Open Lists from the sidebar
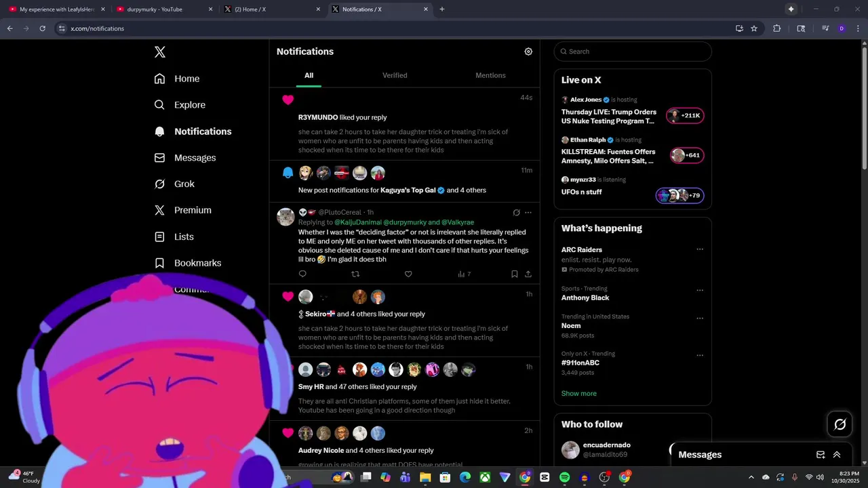The width and height of the screenshot is (868, 488). tap(174, 237)
